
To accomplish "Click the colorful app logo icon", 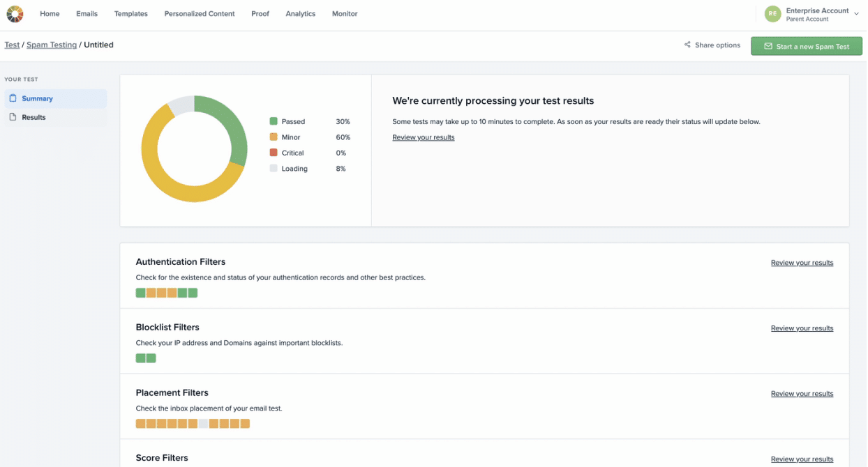I will coord(15,14).
